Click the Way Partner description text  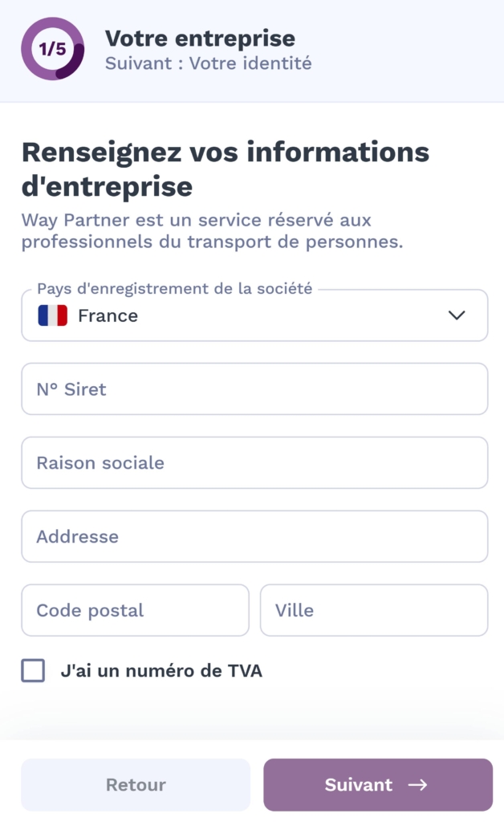(x=212, y=230)
